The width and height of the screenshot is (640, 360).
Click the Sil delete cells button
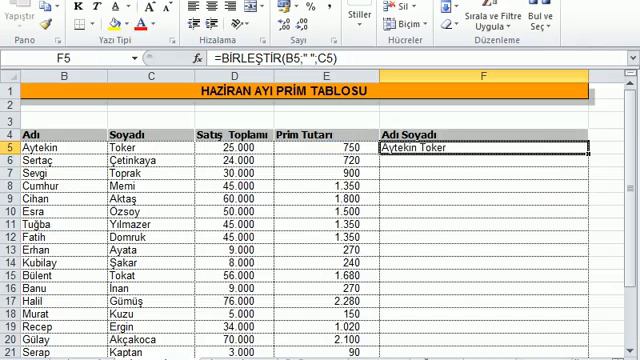click(x=399, y=6)
